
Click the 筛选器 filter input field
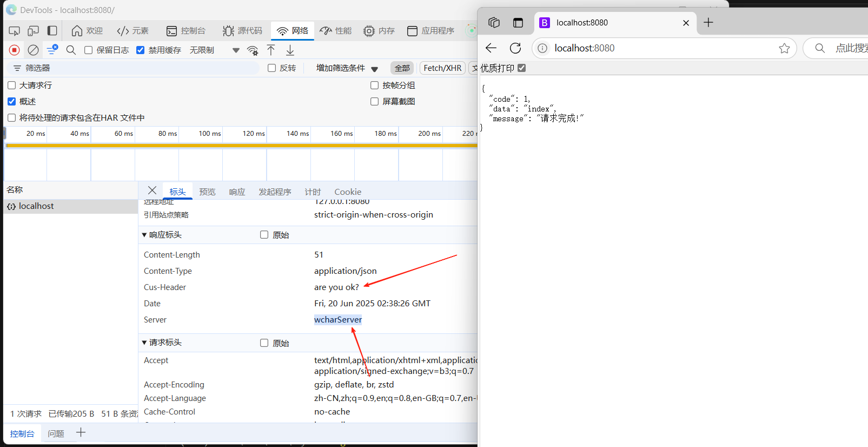click(x=135, y=68)
